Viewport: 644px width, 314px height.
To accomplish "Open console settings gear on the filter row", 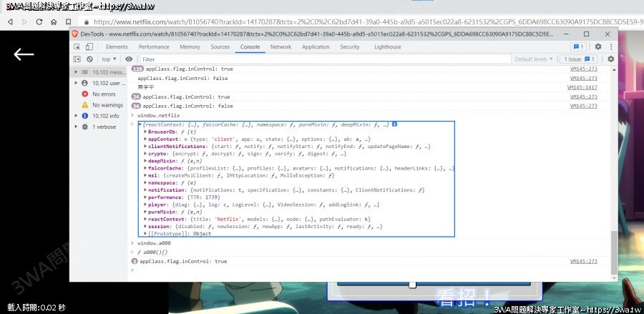I will point(610,59).
